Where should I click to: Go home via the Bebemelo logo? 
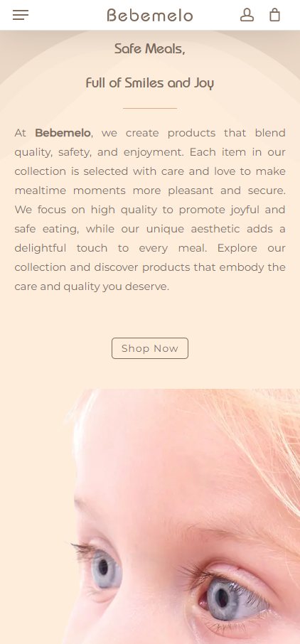[150, 15]
